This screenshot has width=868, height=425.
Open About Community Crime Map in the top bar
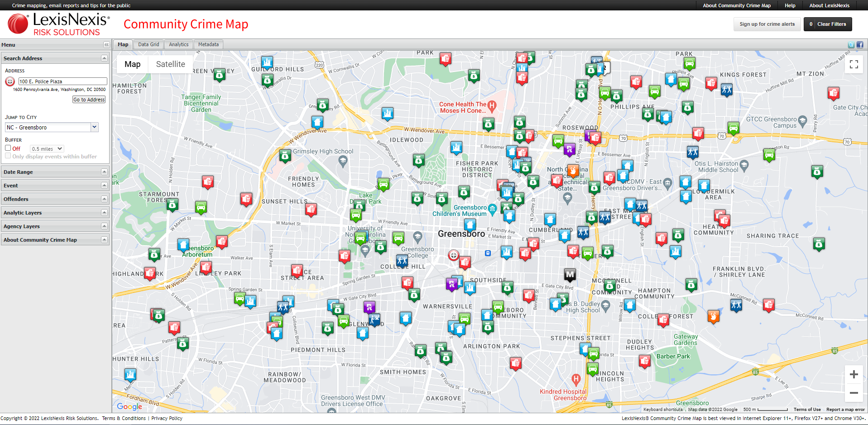coord(737,5)
